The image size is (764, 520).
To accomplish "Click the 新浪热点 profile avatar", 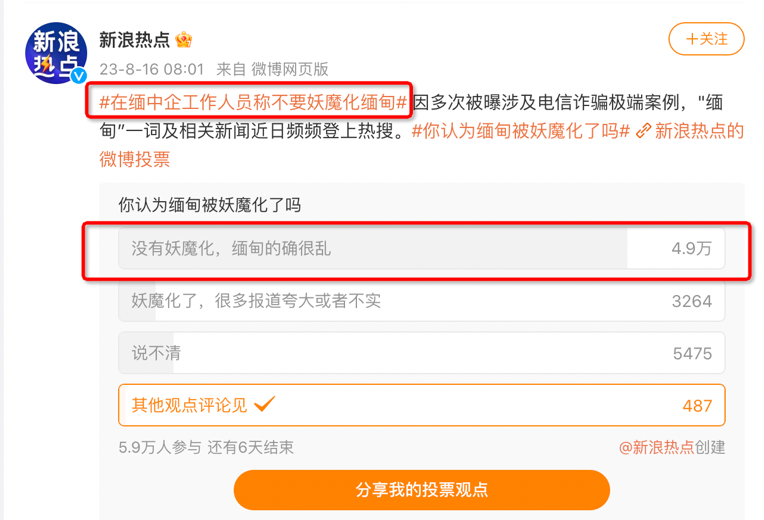I will 56,53.
